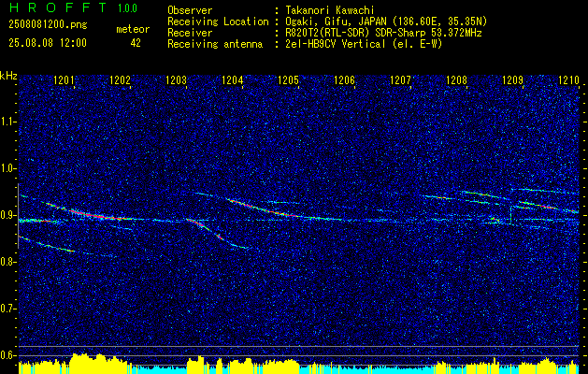588x374 pixels.
Task: Click the 1.0 kHz axis label
Action: click(x=8, y=168)
